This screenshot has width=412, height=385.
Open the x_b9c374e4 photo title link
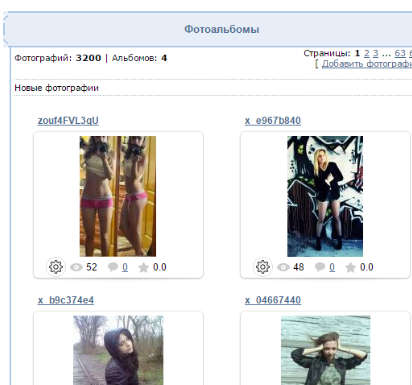[x=66, y=300]
